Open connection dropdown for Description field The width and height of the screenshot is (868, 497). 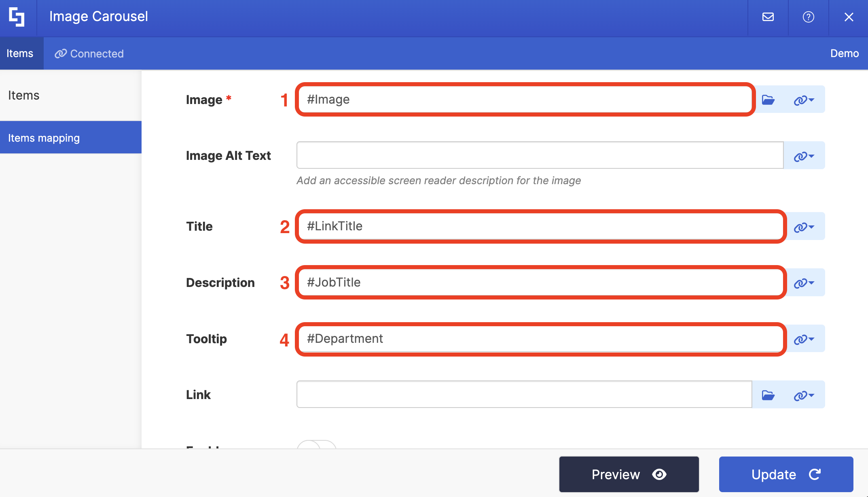pyautogui.click(x=804, y=282)
